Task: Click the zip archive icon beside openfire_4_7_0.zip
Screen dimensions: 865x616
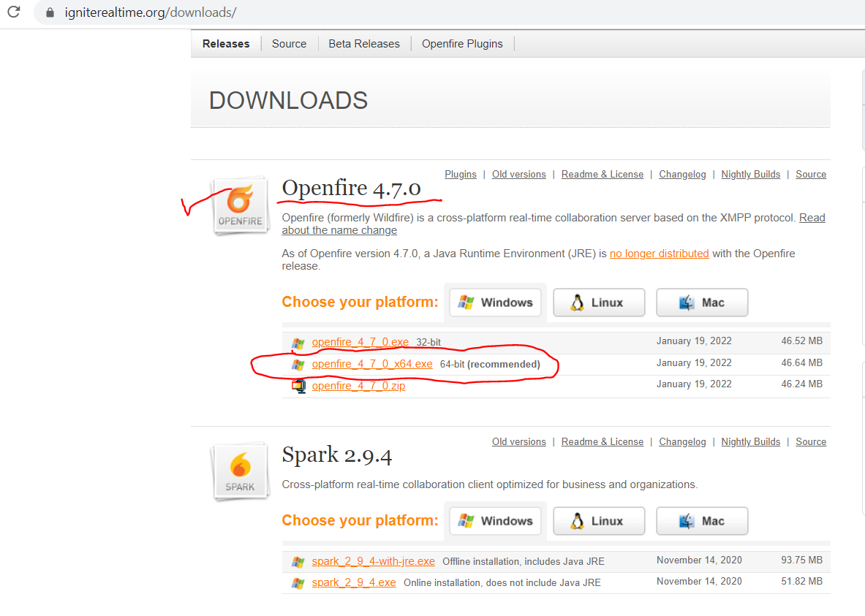Action: pyautogui.click(x=298, y=386)
